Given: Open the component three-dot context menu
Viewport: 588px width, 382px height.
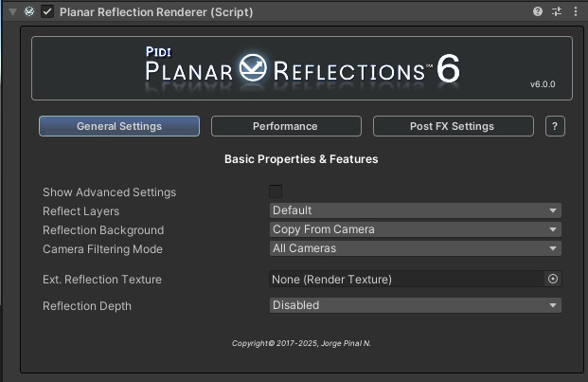Looking at the screenshot, I should (576, 11).
